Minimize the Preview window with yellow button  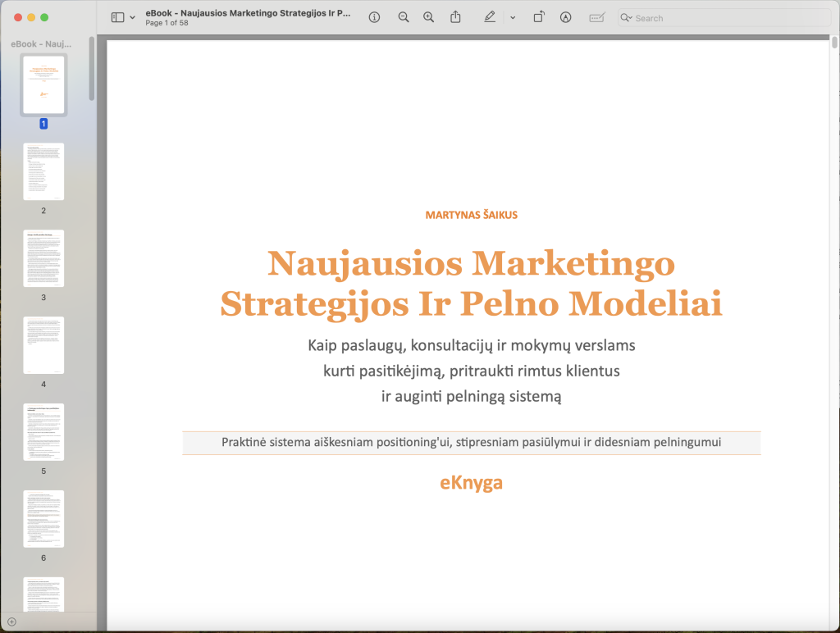pos(31,18)
